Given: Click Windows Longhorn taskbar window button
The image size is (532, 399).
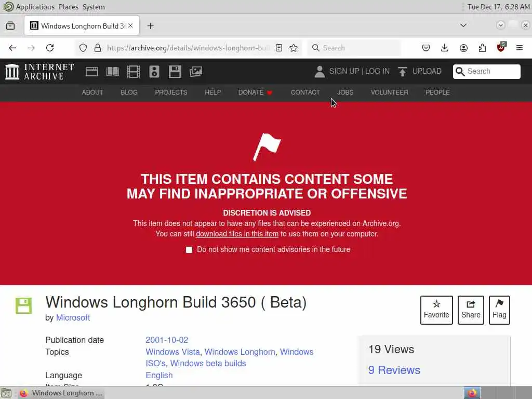Looking at the screenshot, I should click(x=60, y=393).
